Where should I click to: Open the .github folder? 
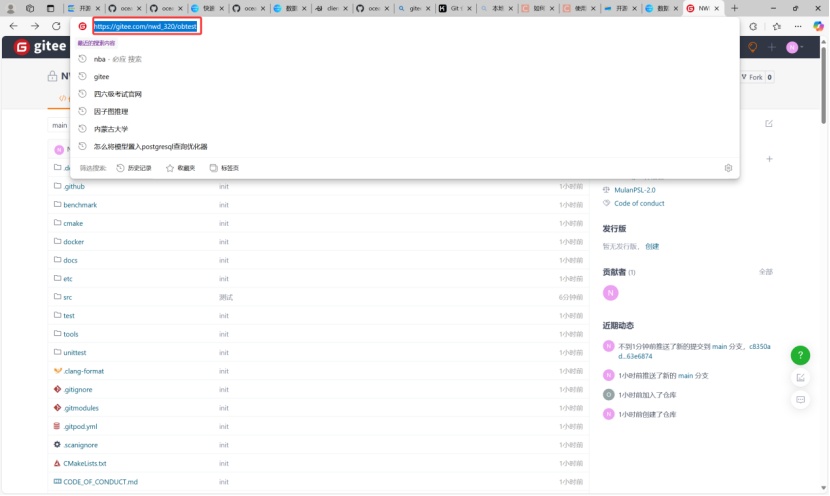74,186
